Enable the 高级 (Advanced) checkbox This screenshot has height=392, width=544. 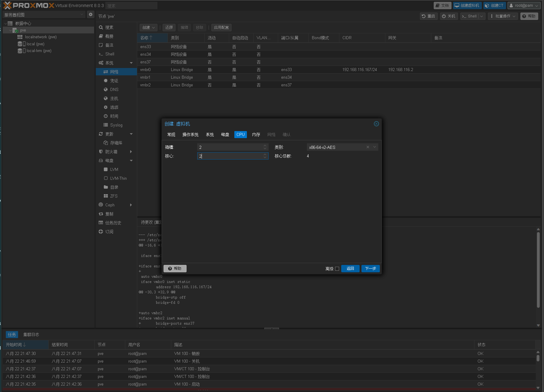[337, 269]
